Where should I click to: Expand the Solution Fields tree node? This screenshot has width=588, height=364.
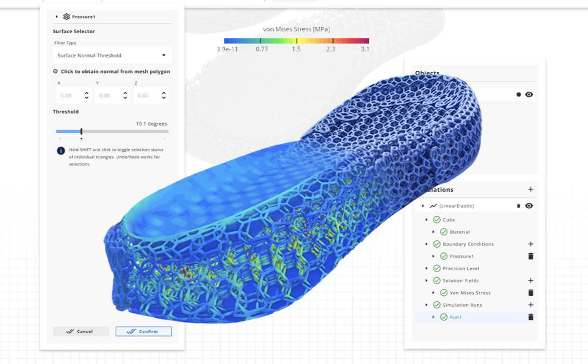pyautogui.click(x=427, y=281)
